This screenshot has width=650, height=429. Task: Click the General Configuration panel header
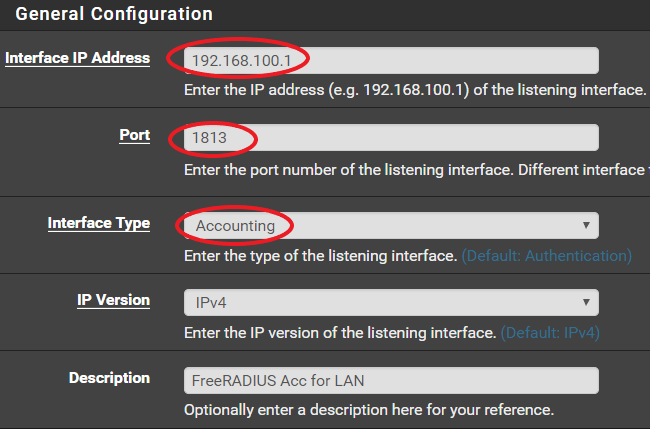(x=114, y=14)
